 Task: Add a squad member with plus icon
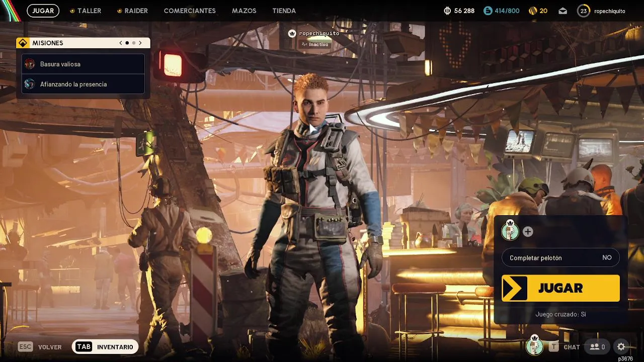click(527, 232)
